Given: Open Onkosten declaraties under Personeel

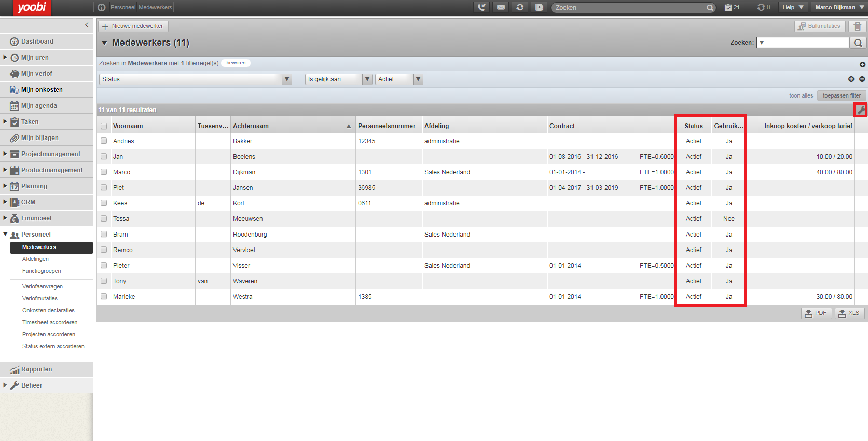Looking at the screenshot, I should point(48,310).
